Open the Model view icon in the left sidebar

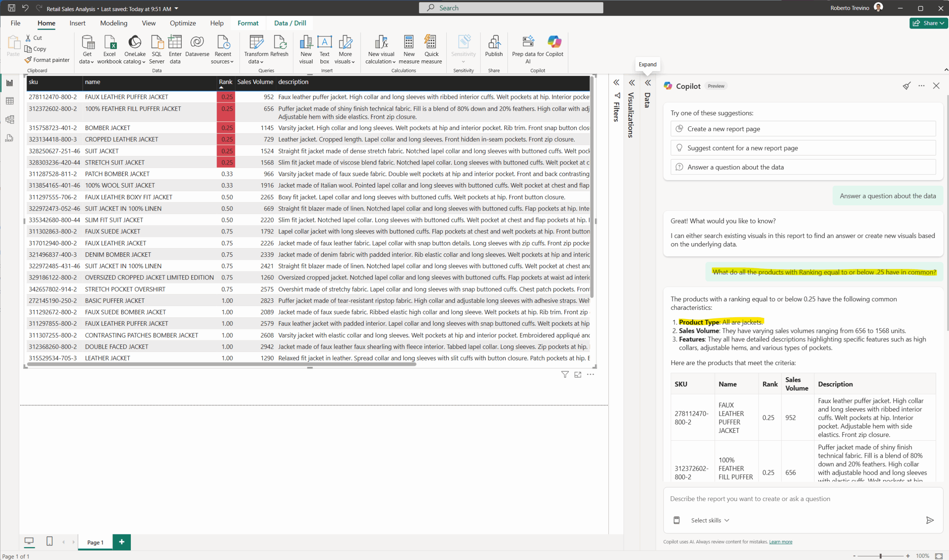tap(10, 120)
